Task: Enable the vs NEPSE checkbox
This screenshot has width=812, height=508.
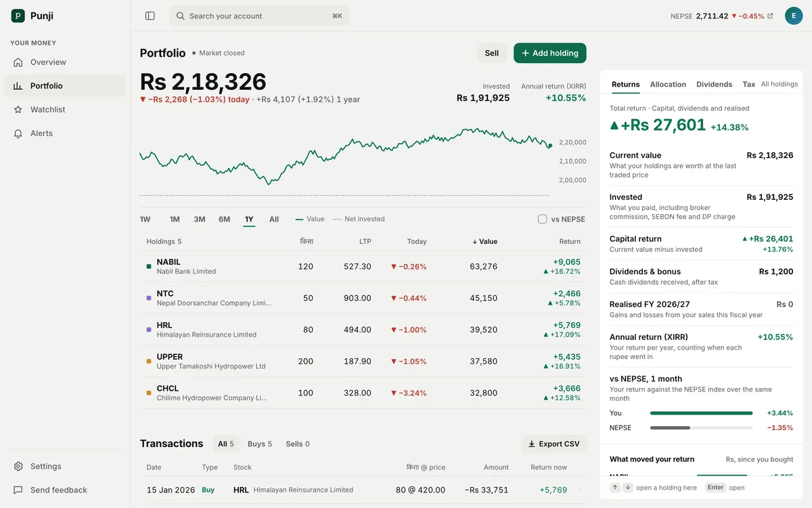Action: 542,219
